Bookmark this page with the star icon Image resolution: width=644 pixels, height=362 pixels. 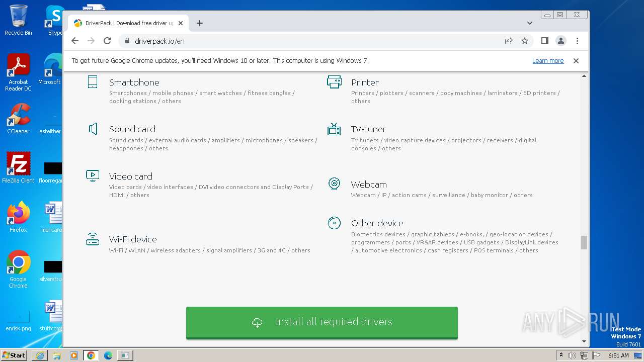(525, 41)
